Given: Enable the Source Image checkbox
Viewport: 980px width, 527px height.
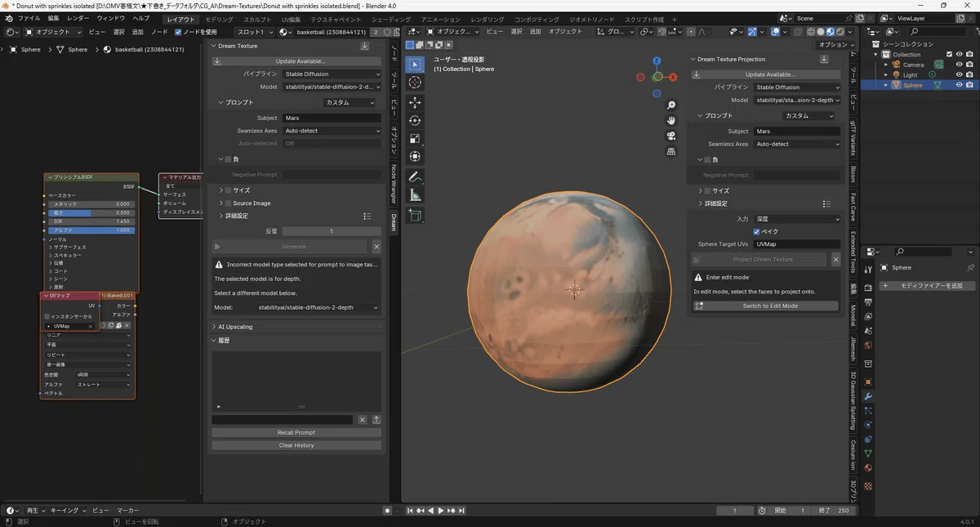Looking at the screenshot, I should (229, 203).
